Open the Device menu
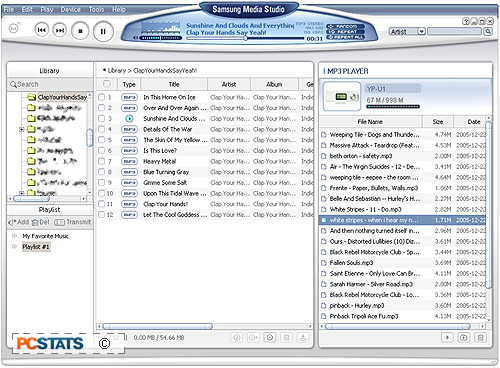 [71, 10]
